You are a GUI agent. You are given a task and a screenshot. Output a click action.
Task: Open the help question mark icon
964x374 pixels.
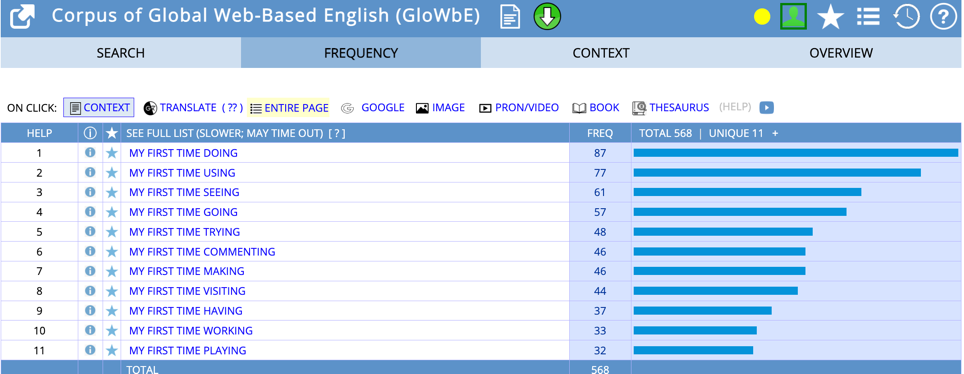pyautogui.click(x=944, y=17)
